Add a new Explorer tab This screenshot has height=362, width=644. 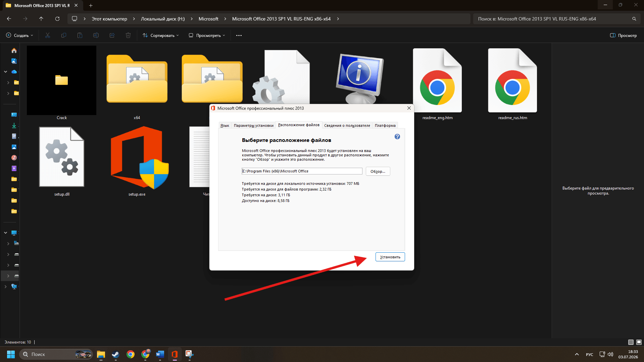(x=91, y=5)
